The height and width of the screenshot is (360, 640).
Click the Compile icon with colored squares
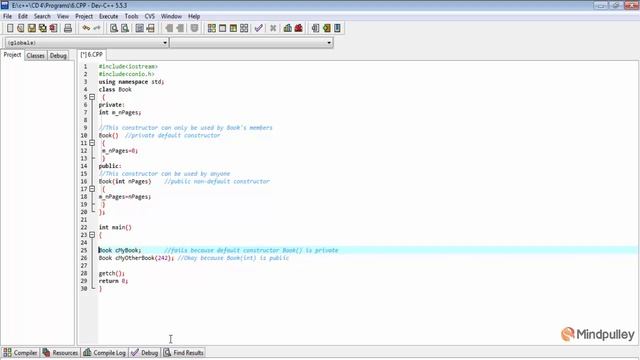point(211,28)
